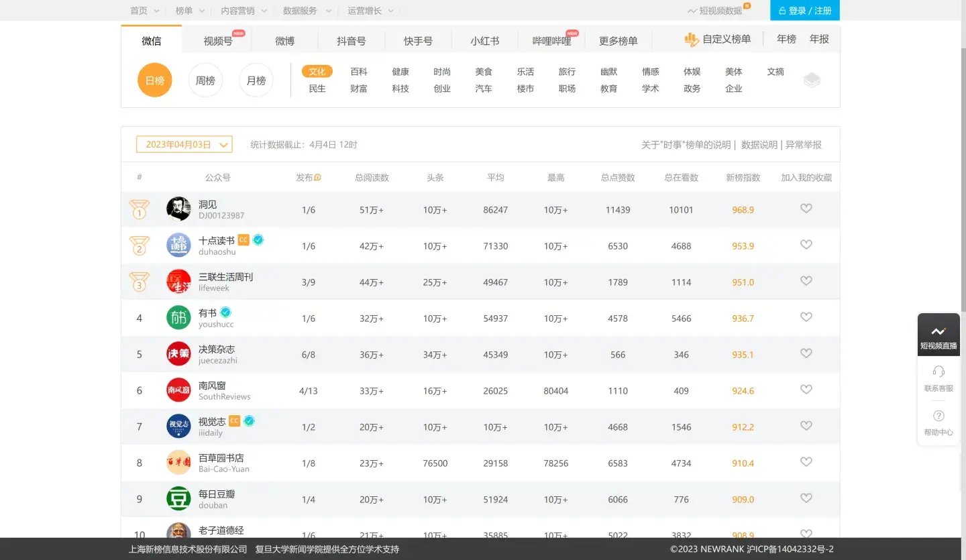Screen dimensions: 966x560
Task: Click 三联生活周刊 red avatar
Action: (178, 282)
